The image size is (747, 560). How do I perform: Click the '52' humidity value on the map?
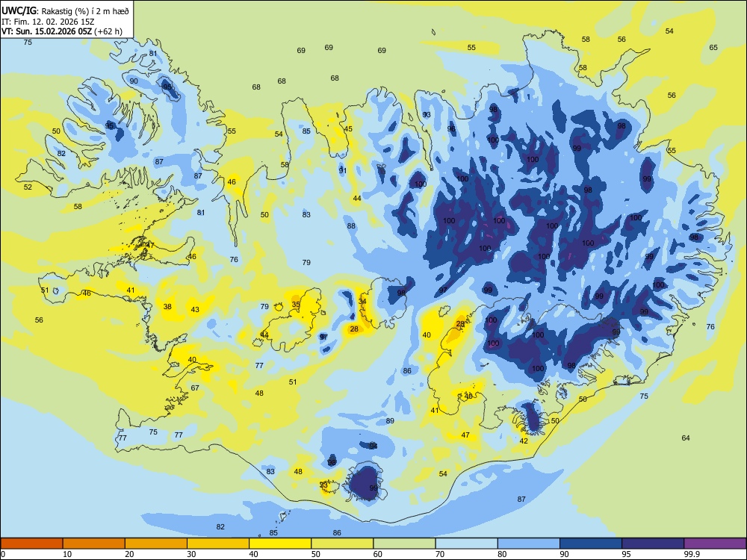click(28, 187)
